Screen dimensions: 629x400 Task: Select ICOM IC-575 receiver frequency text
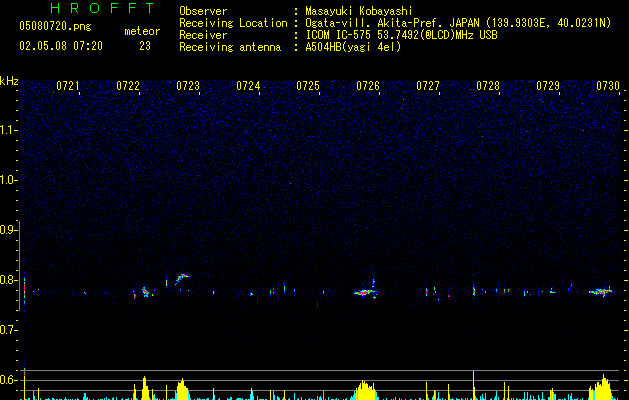pos(402,35)
